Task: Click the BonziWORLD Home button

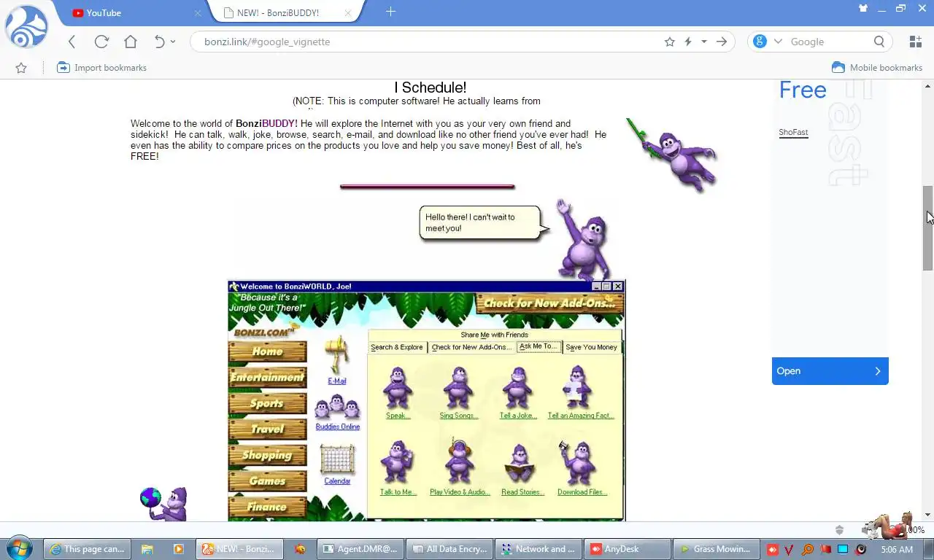Action: point(268,351)
